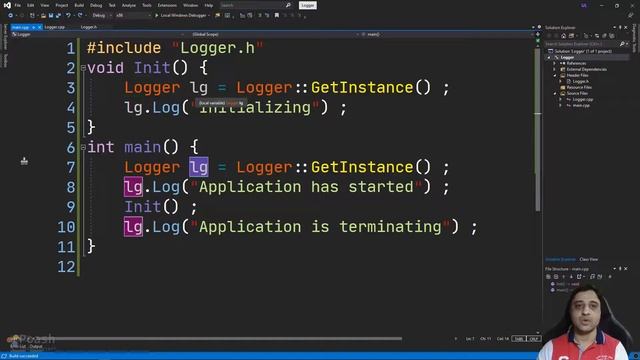Screen dimensions: 640x360
Task: Click the "Application is terminating" string
Action: (x=320, y=227)
